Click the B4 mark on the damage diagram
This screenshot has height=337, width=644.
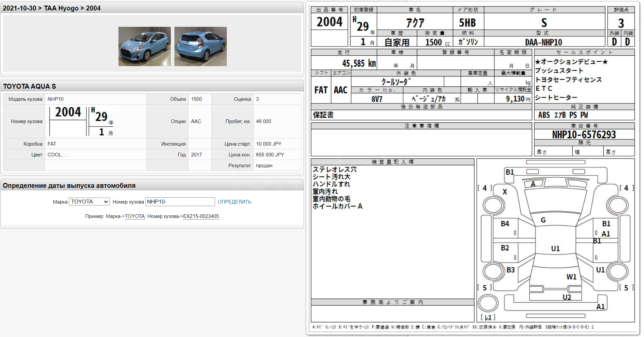[x=505, y=223]
